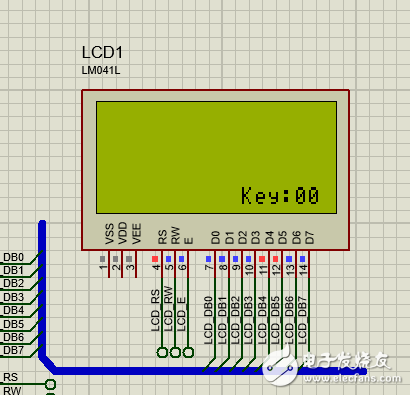410x395 pixels.
Task: Click the terminal circle next to RS label
Action: pyautogui.click(x=50, y=384)
